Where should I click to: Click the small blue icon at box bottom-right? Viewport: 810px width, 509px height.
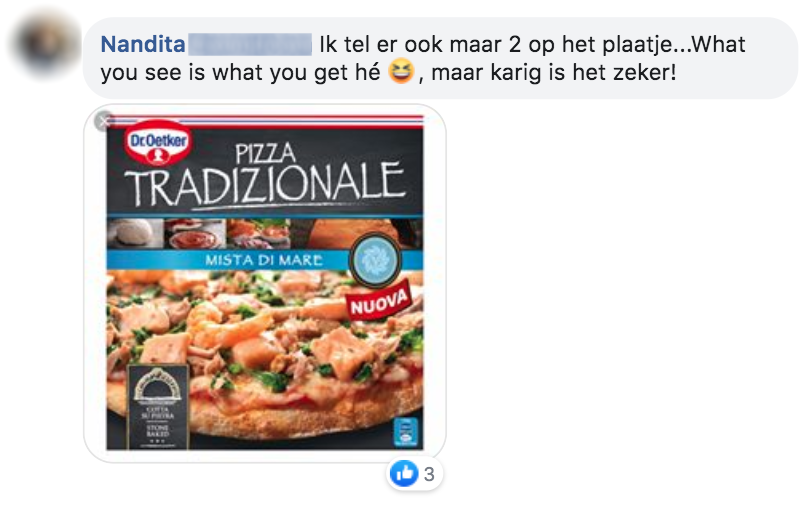(406, 431)
